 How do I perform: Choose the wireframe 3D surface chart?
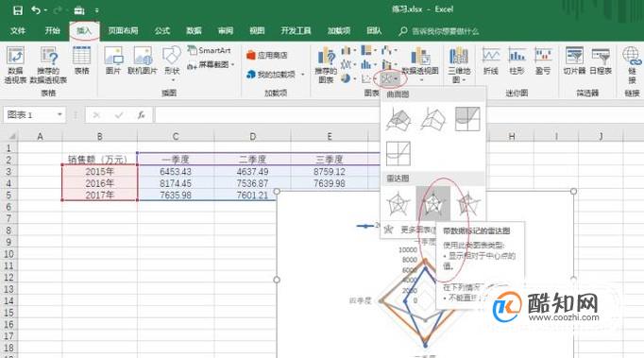tap(432, 119)
